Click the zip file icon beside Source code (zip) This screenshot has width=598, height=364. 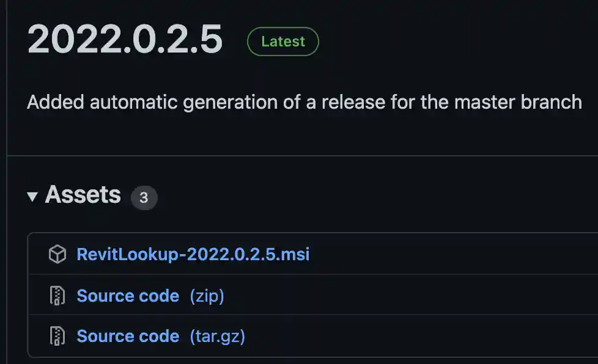58,295
